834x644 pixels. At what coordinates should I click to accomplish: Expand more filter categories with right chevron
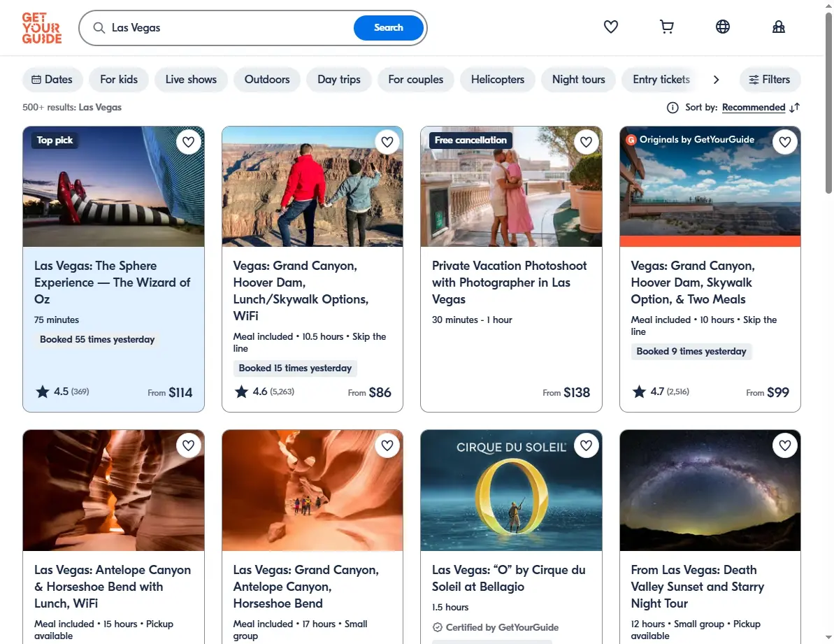tap(716, 80)
